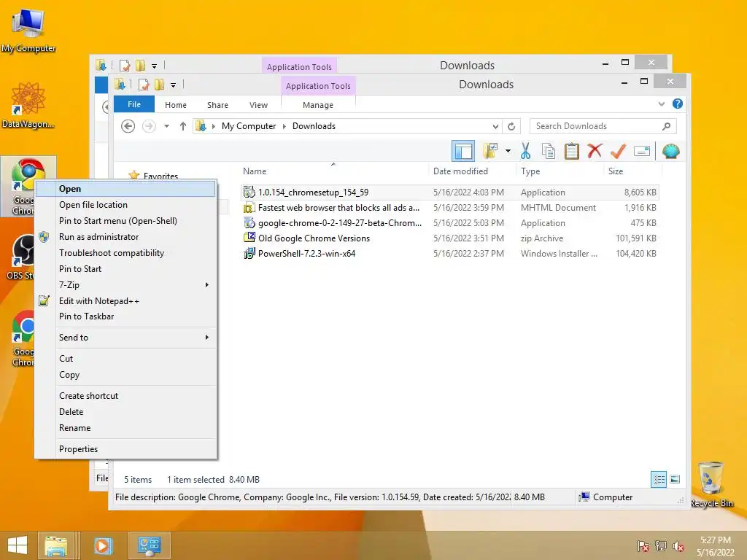
Task: Click the Downloads folder icon in front title bar
Action: click(120, 85)
